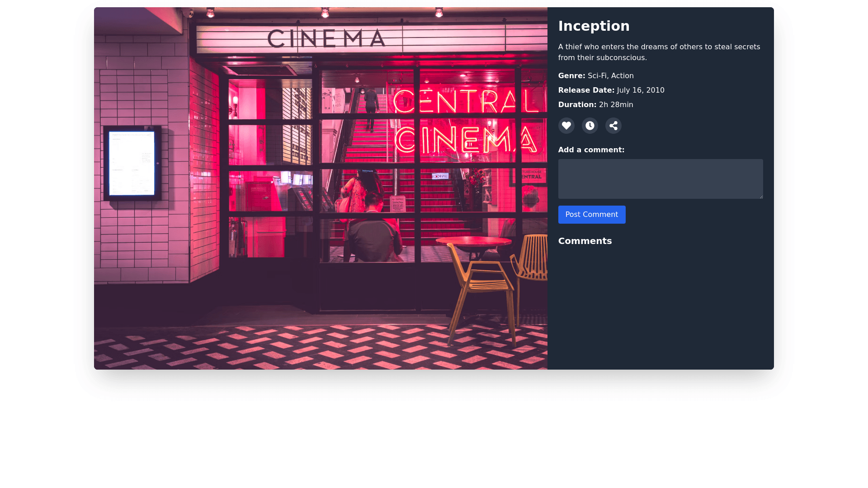The image size is (868, 488).
Task: Add movie to watch later via clock icon
Action: click(590, 126)
